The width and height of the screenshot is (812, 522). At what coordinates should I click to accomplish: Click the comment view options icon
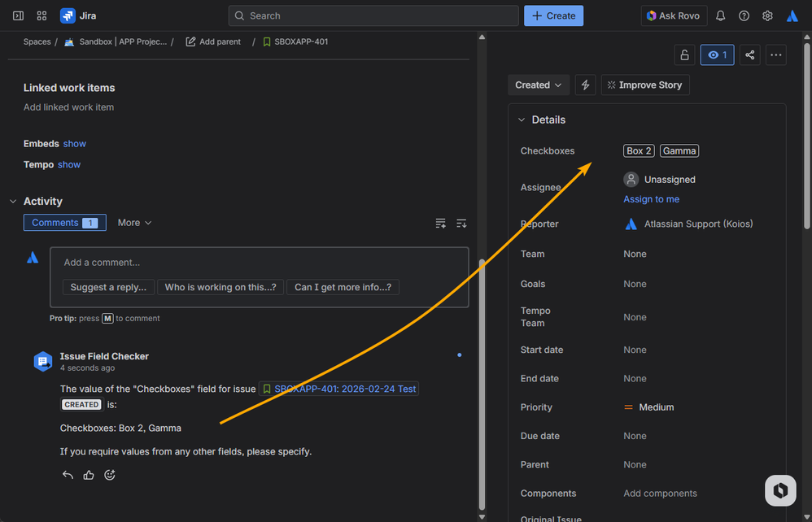click(x=440, y=224)
